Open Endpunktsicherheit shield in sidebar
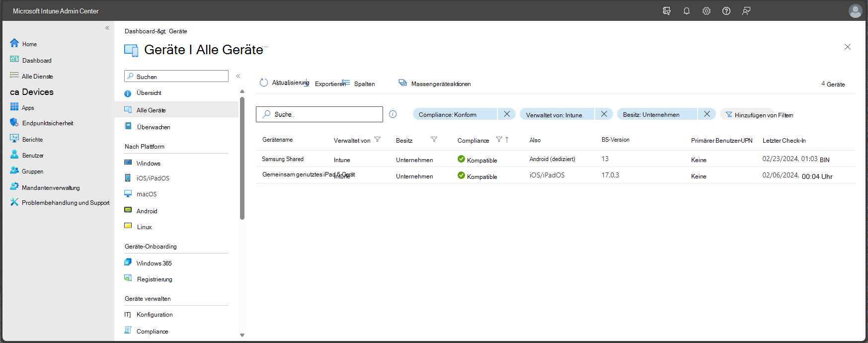The width and height of the screenshot is (868, 343). [x=14, y=122]
